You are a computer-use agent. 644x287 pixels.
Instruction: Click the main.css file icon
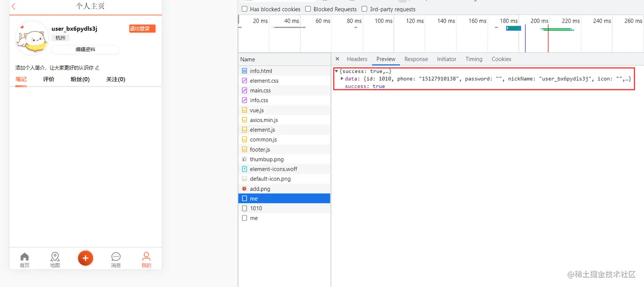[244, 90]
